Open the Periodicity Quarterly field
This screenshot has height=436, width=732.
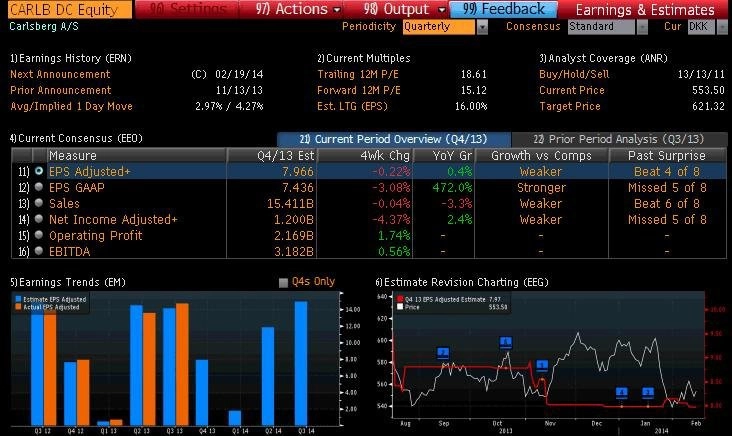click(438, 27)
